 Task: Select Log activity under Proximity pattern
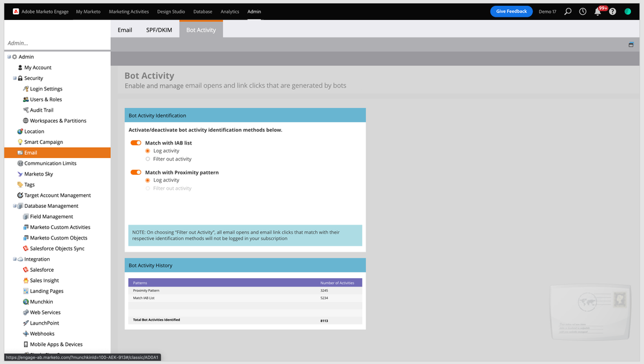(x=148, y=180)
